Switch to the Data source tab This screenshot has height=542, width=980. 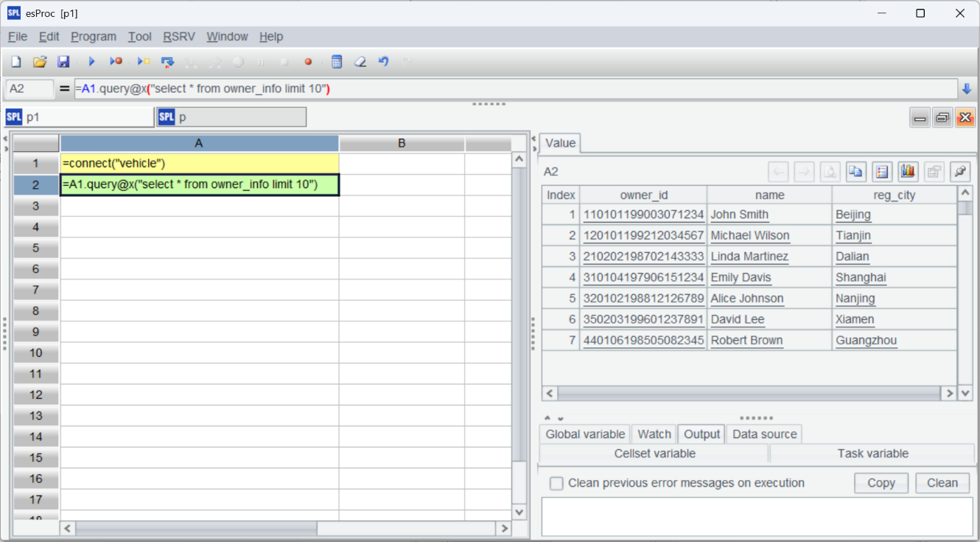pyautogui.click(x=764, y=434)
